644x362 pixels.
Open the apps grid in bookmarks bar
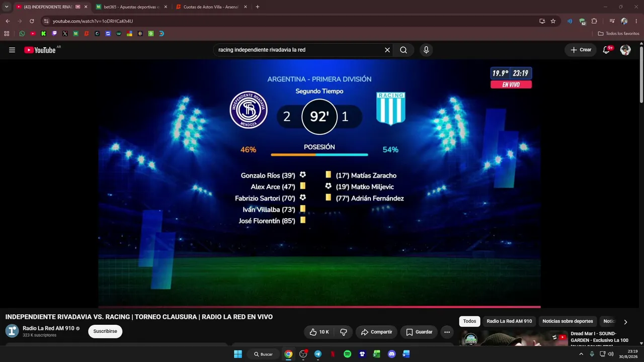tap(7, 34)
